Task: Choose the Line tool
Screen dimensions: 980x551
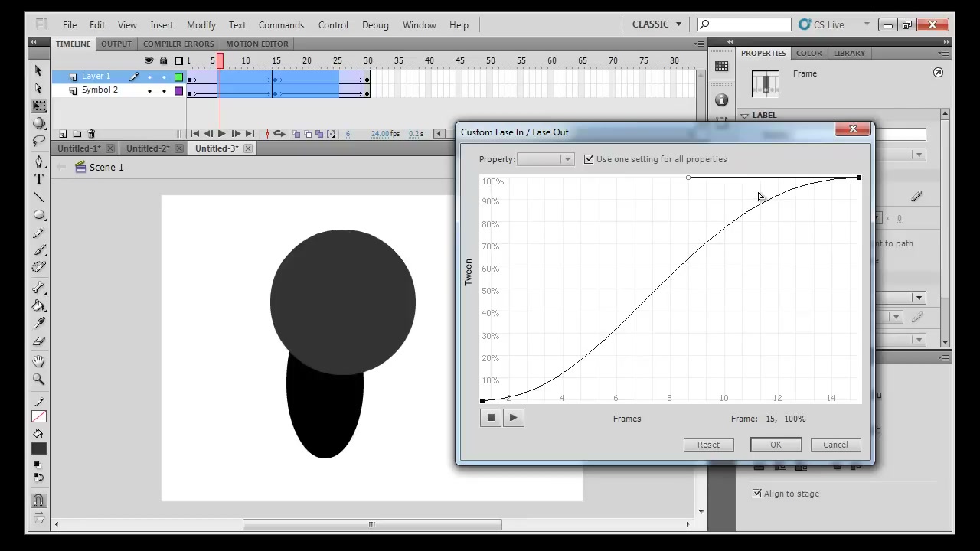Action: point(39,197)
